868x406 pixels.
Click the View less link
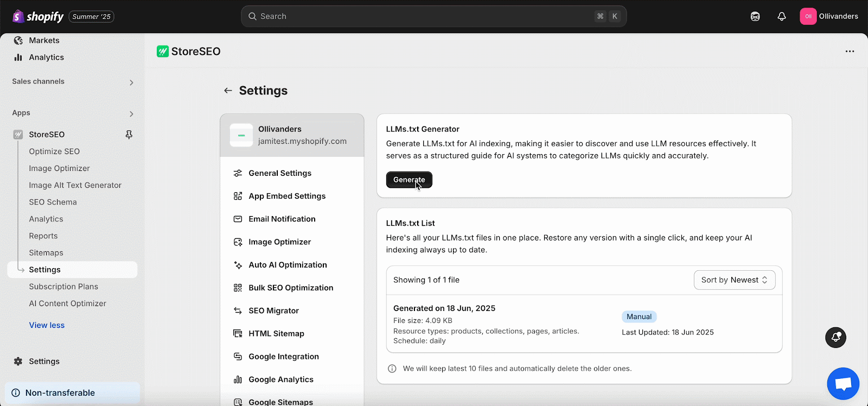point(47,325)
